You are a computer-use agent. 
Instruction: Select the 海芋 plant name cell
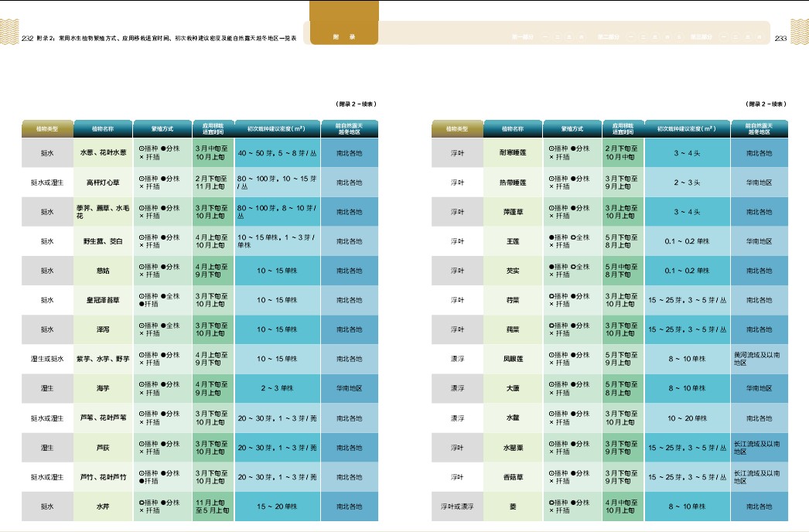[102, 388]
